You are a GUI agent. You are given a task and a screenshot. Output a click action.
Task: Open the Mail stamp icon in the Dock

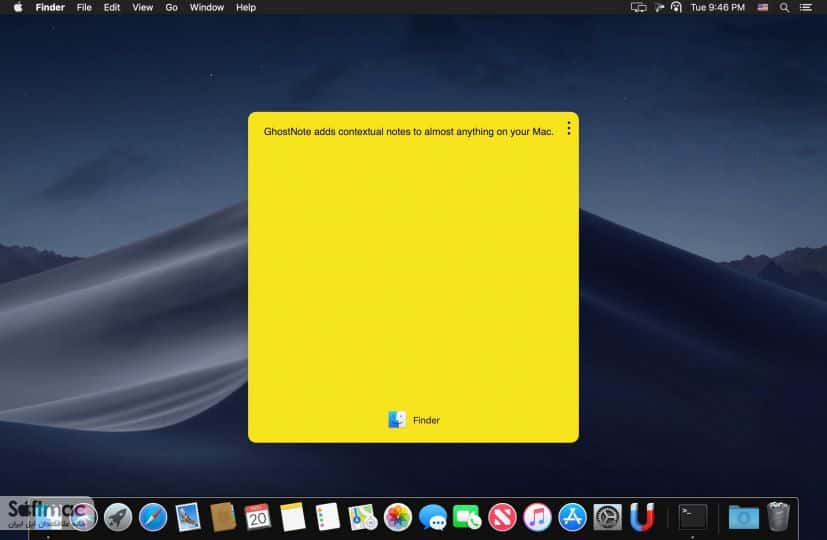tap(188, 517)
